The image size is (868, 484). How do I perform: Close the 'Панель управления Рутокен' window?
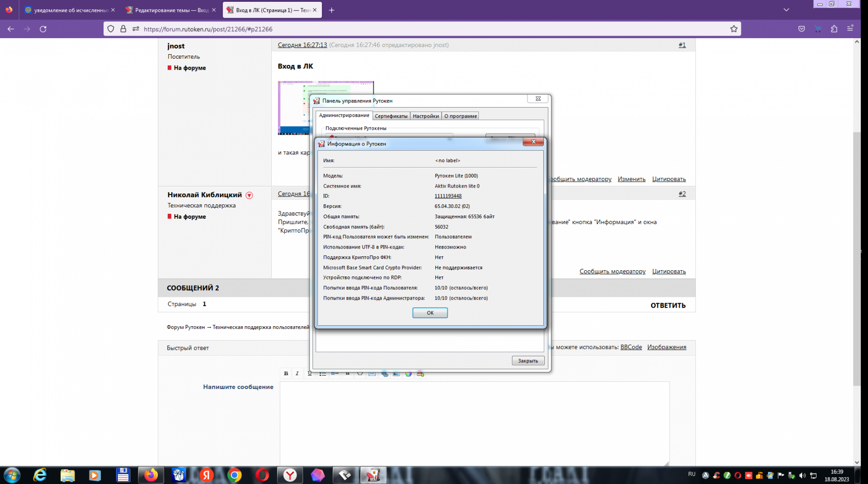538,99
